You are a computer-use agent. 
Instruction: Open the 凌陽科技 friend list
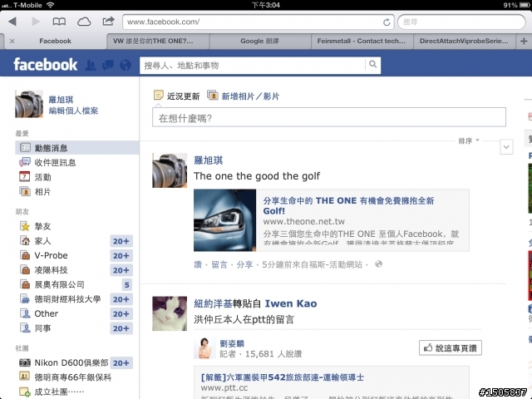(x=51, y=270)
